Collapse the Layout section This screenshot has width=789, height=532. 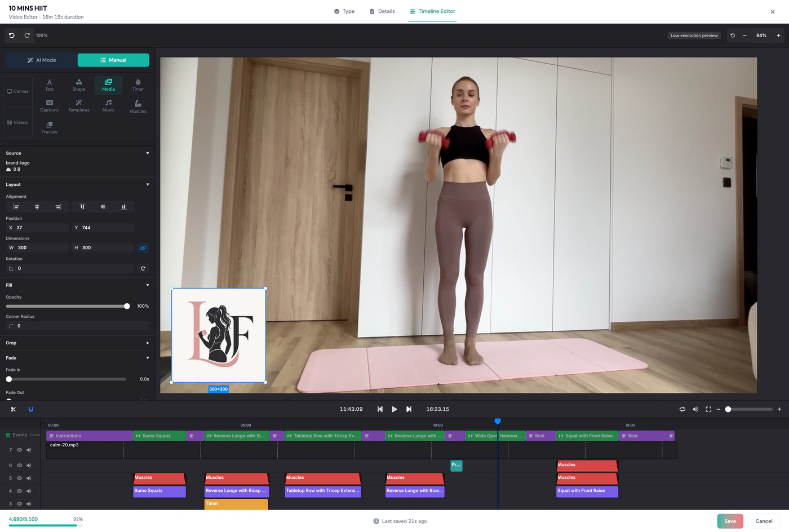tap(148, 185)
